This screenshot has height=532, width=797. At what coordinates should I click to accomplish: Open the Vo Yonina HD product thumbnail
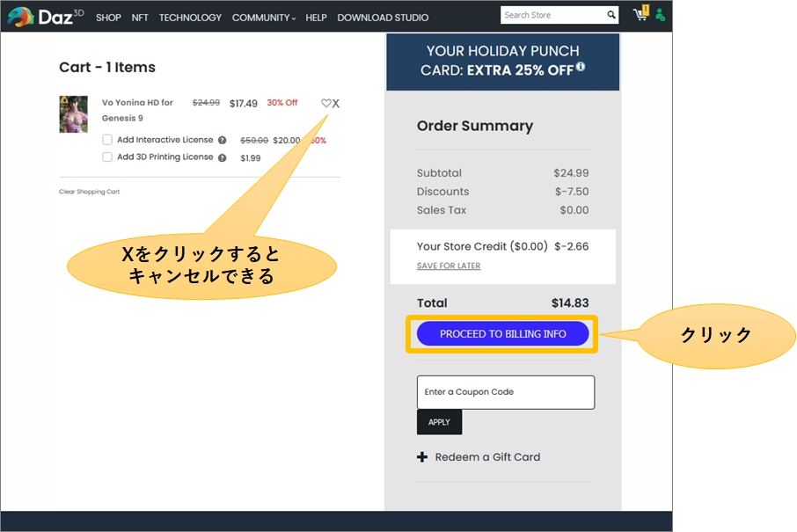pos(73,114)
